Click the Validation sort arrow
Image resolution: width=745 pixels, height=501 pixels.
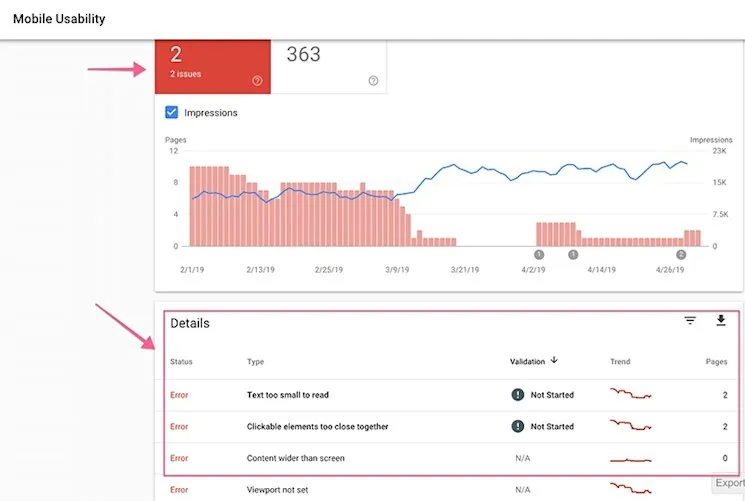(554, 360)
